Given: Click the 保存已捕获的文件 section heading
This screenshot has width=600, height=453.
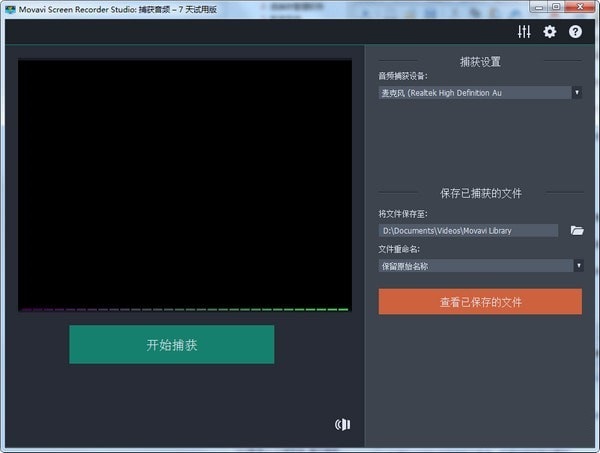Looking at the screenshot, I should (x=480, y=193).
